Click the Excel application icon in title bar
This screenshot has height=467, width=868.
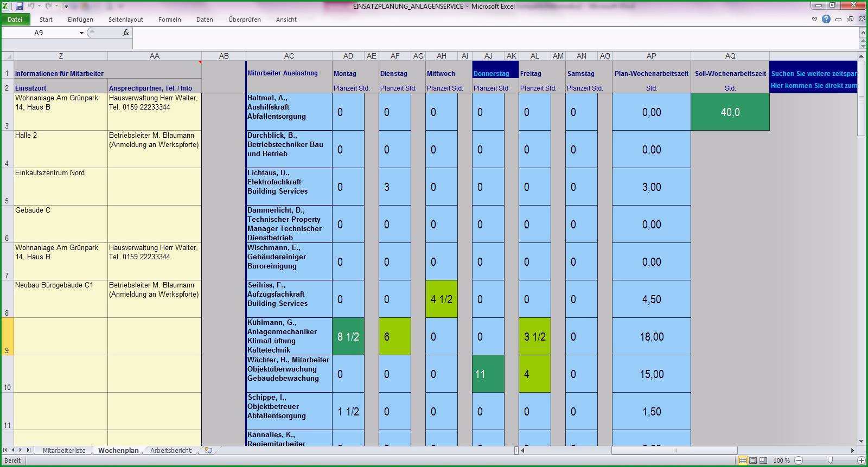coord(6,6)
